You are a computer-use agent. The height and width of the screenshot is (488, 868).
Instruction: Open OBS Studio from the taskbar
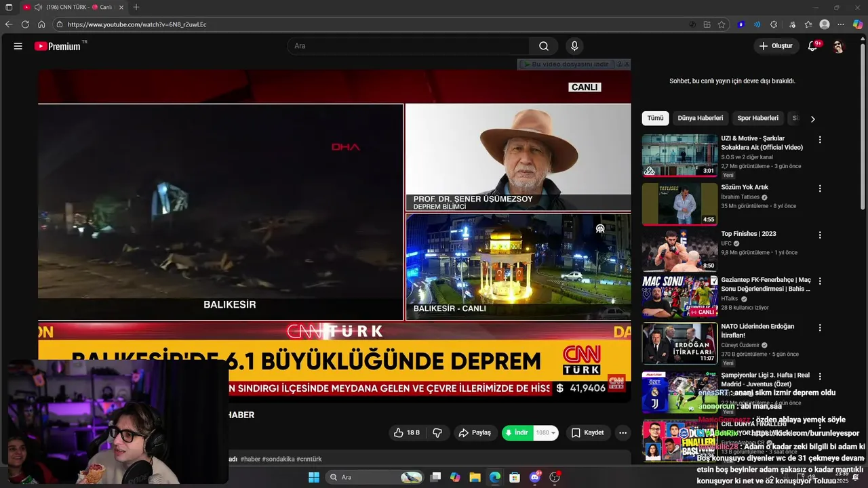(555, 477)
